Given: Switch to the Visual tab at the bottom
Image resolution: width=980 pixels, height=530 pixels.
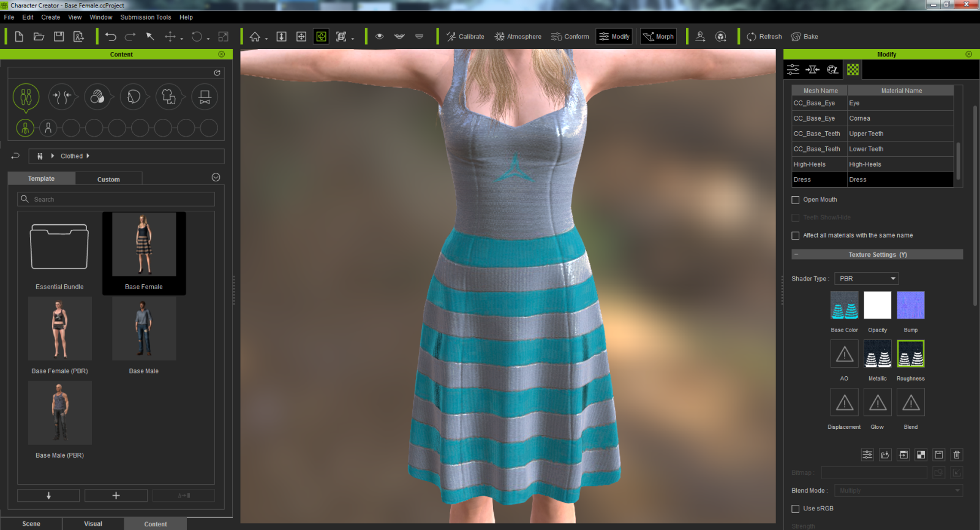Looking at the screenshot, I should (93, 524).
